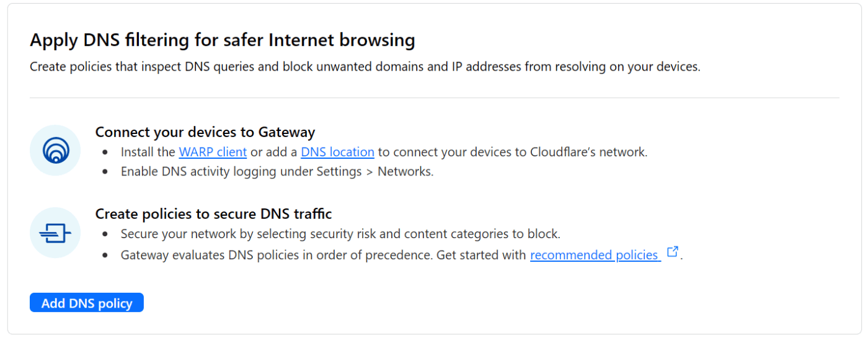The height and width of the screenshot is (343, 868).
Task: Click bullet dot before Secure your network
Action: coord(106,234)
